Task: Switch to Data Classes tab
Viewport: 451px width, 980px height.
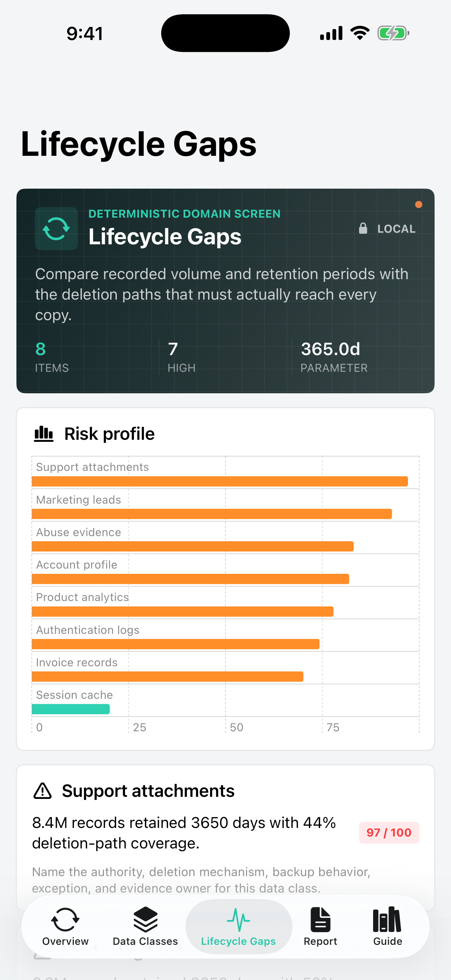Action: click(x=145, y=926)
